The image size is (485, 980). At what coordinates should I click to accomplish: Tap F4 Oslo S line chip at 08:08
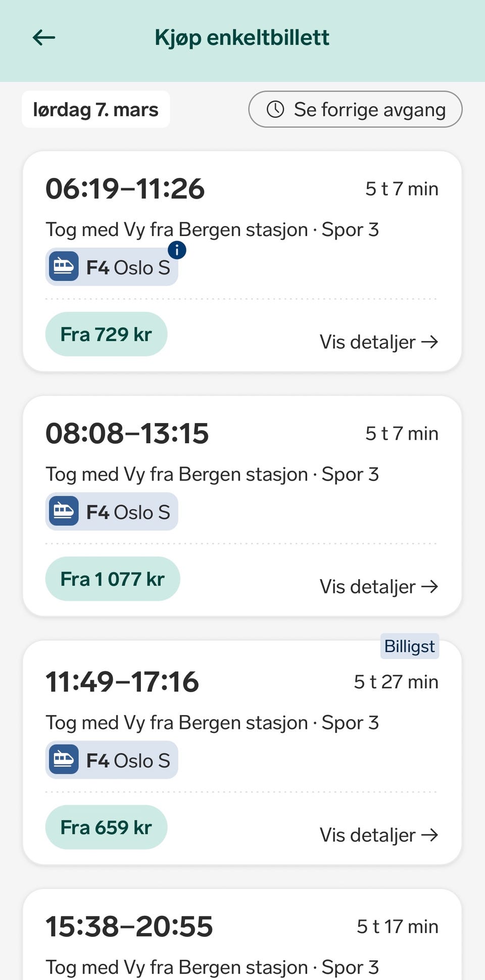click(112, 511)
